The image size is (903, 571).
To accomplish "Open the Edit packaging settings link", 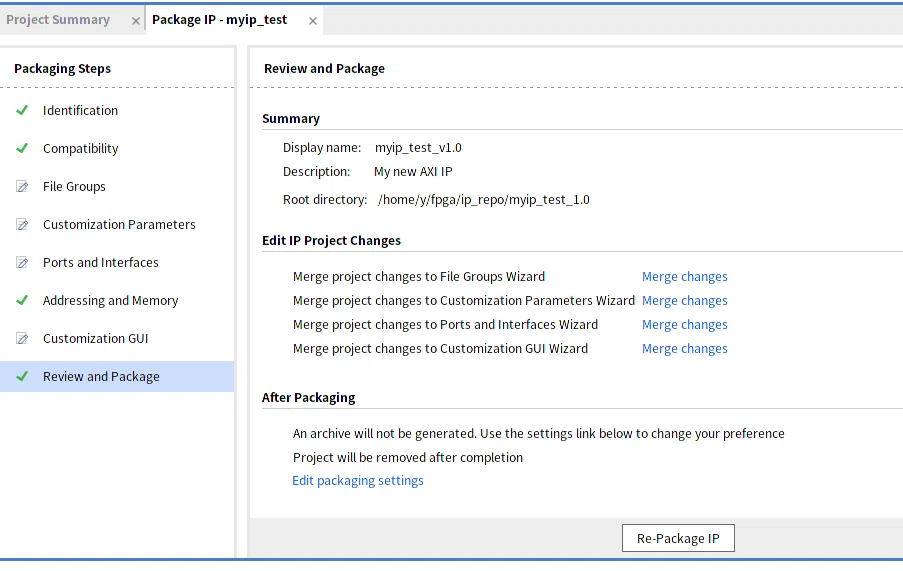I will [x=358, y=481].
